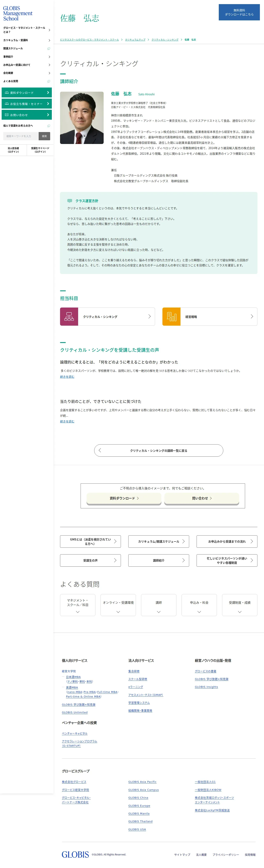
Task: Click external-link icon next to 開講スケジュール
Action: (49, 49)
